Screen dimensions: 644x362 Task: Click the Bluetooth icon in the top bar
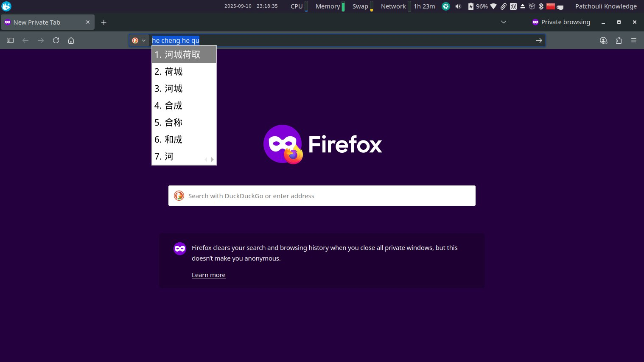540,6
